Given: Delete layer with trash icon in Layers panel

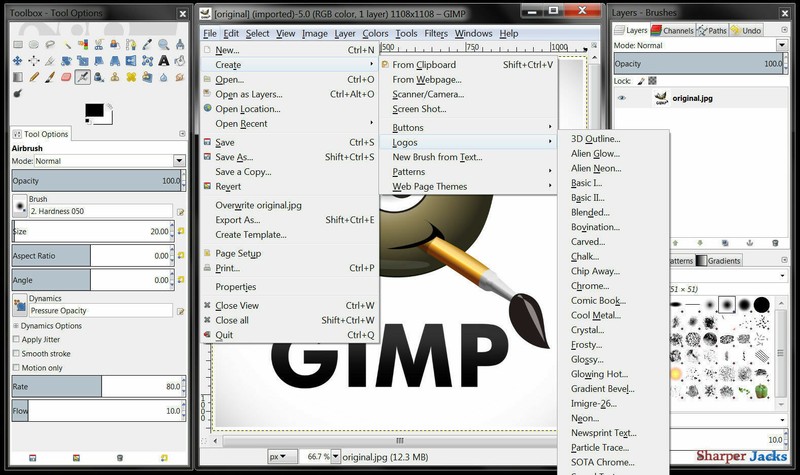Looking at the screenshot, I should pyautogui.click(x=775, y=243).
